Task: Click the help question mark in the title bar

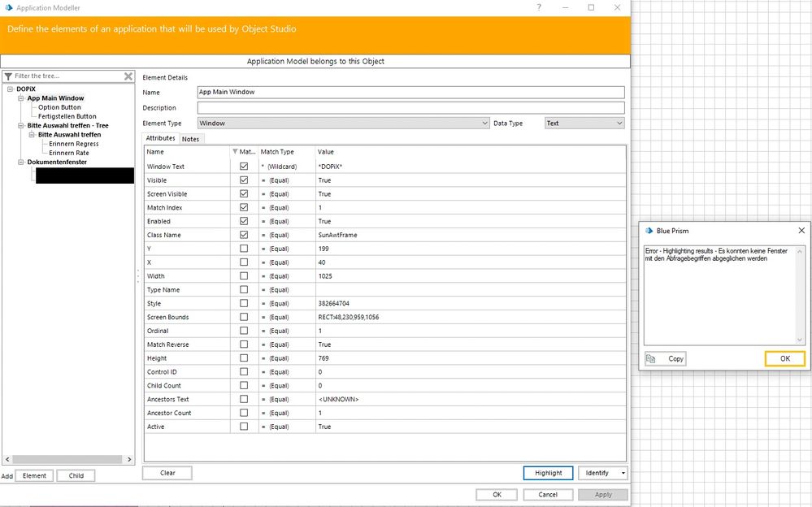Action: click(x=540, y=7)
